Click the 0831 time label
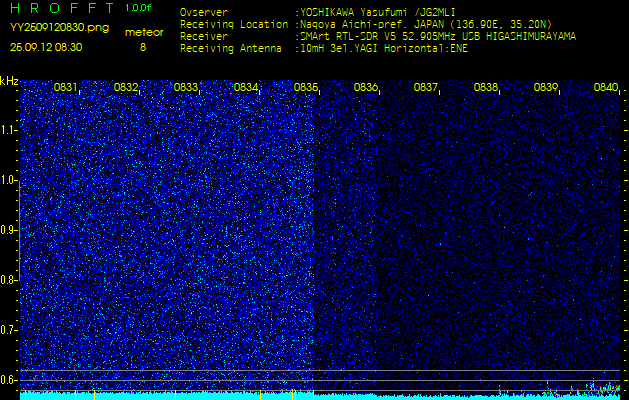Screen dimensions: 629x400 coord(65,87)
